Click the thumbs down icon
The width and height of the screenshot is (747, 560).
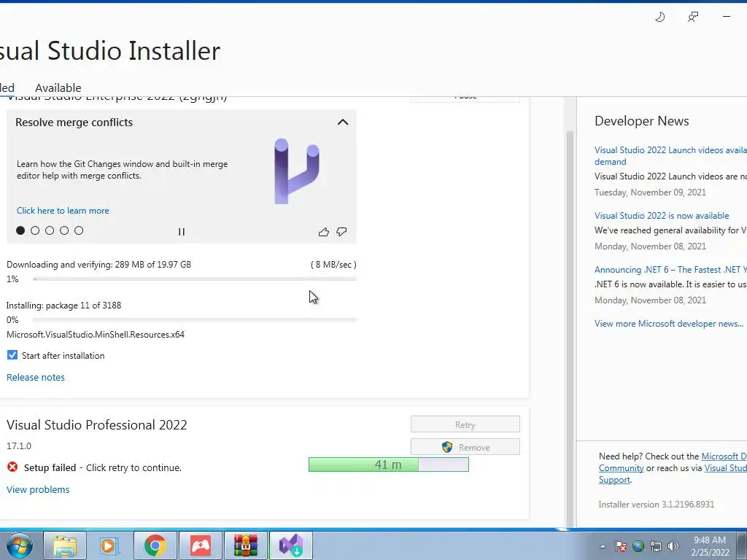click(341, 232)
